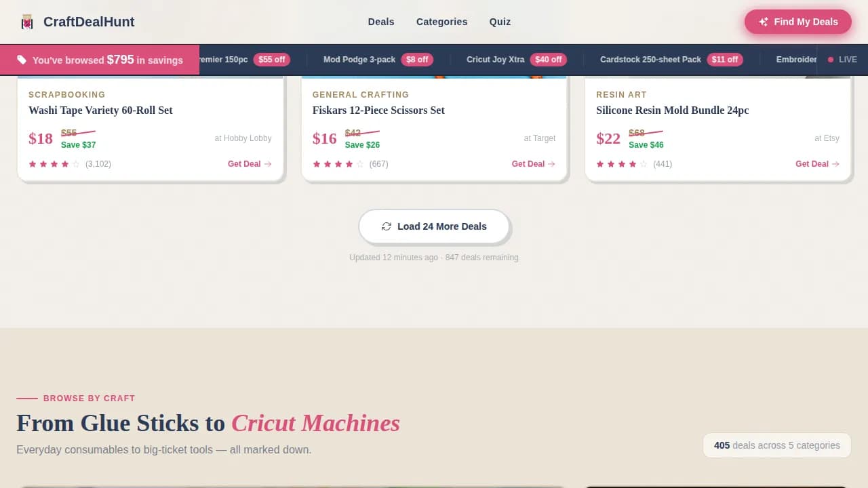This screenshot has height=488, width=868.
Task: Click the CraftDealHunt logo icon
Action: 27,22
